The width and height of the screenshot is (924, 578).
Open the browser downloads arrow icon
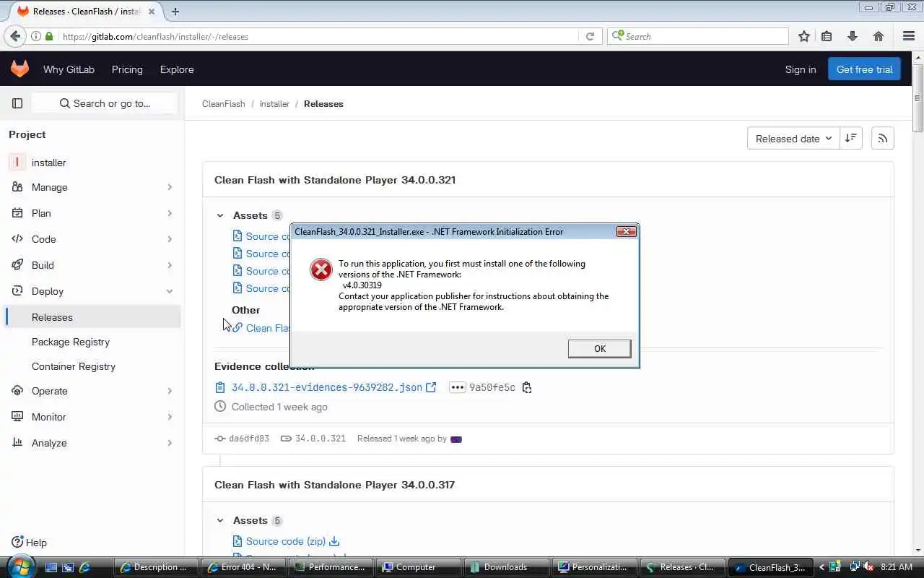tap(852, 36)
